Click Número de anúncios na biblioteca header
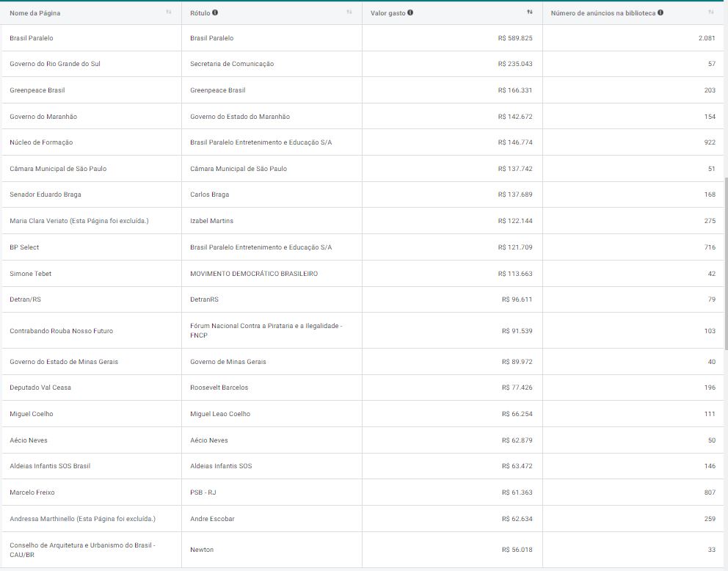The width and height of the screenshot is (728, 571). tap(603, 13)
